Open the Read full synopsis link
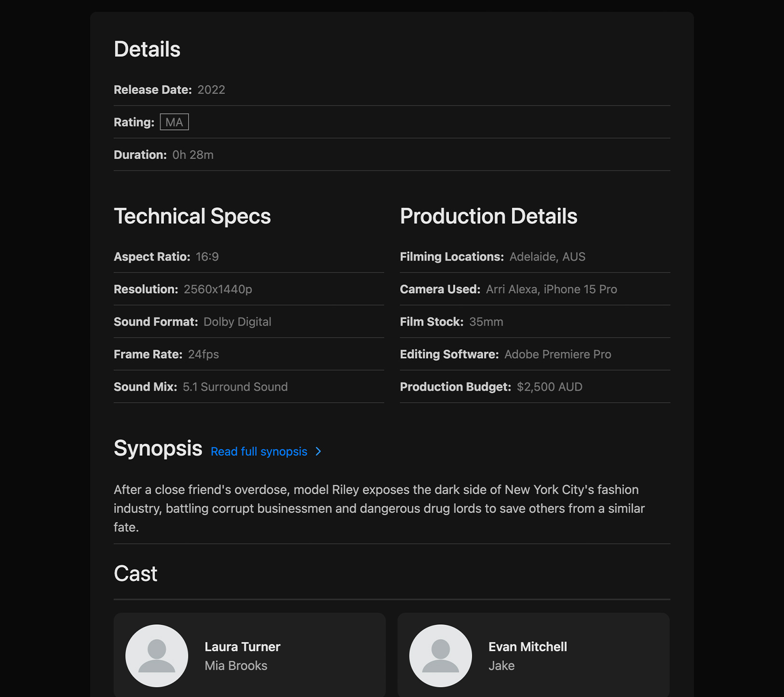Screen dimensions: 784x697 coord(259,451)
